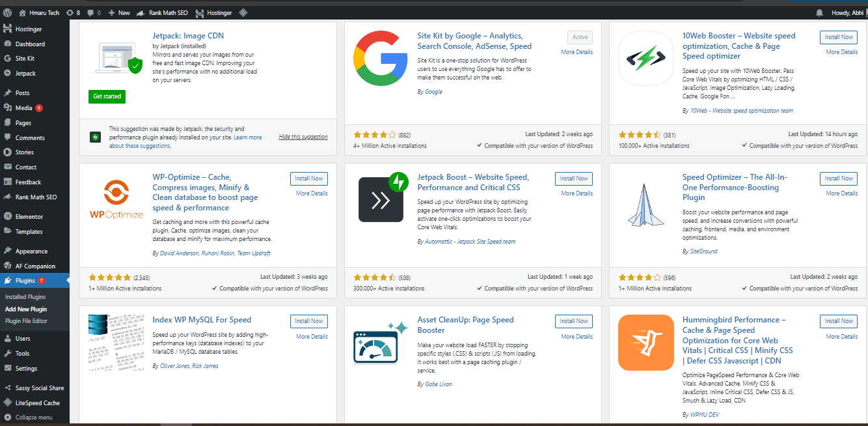Go to Installed Plugins submenu
Screen dimensions: 868x426
(25, 297)
